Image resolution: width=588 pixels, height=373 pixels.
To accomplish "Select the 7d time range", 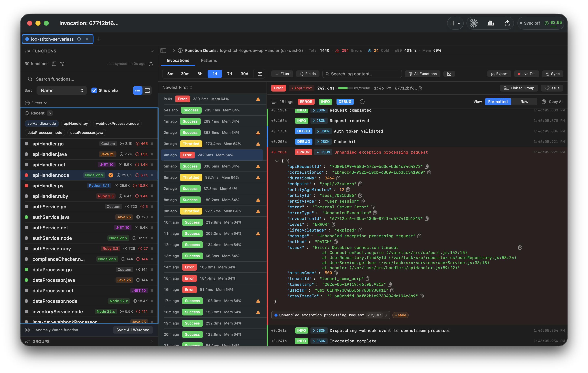I will point(229,74).
